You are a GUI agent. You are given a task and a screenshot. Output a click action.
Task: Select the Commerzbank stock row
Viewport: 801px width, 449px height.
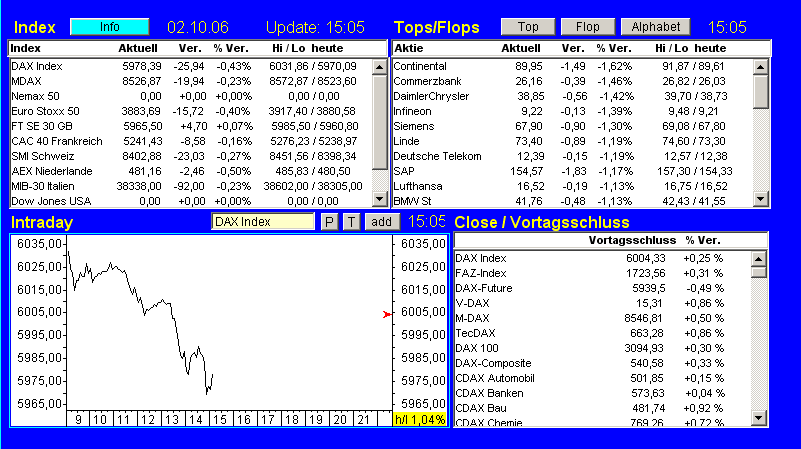coord(572,81)
